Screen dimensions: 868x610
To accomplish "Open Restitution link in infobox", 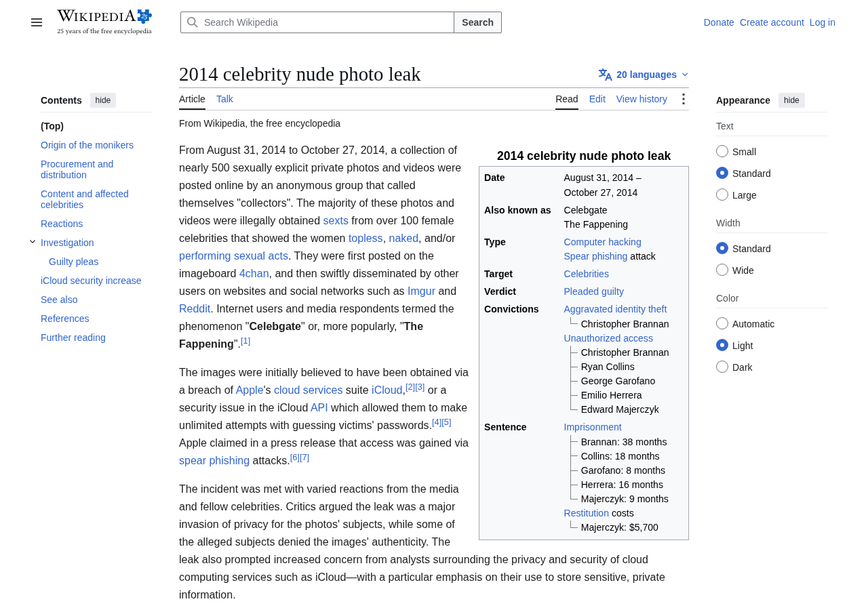I will [586, 513].
